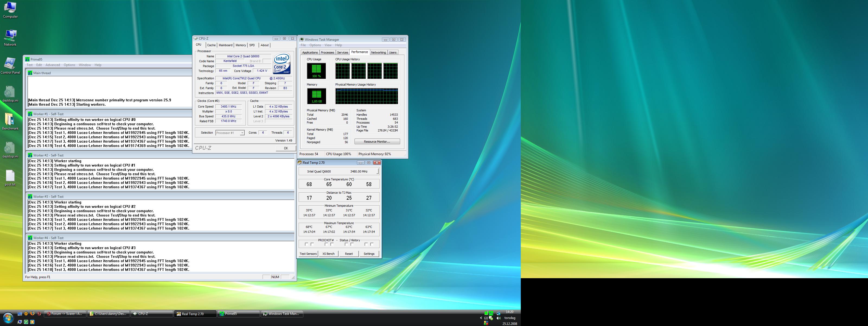Click the messenger status tray icon
Image resolution: width=868 pixels, height=326 pixels.
[491, 318]
